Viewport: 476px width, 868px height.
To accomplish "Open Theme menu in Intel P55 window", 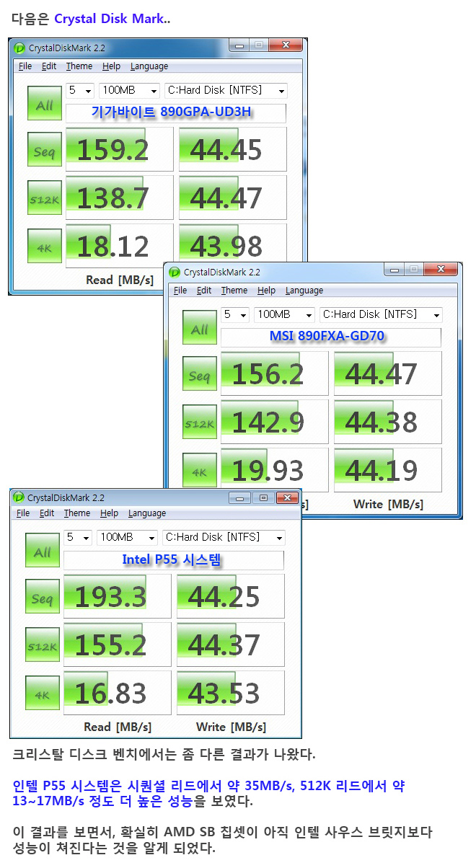I will tap(77, 513).
